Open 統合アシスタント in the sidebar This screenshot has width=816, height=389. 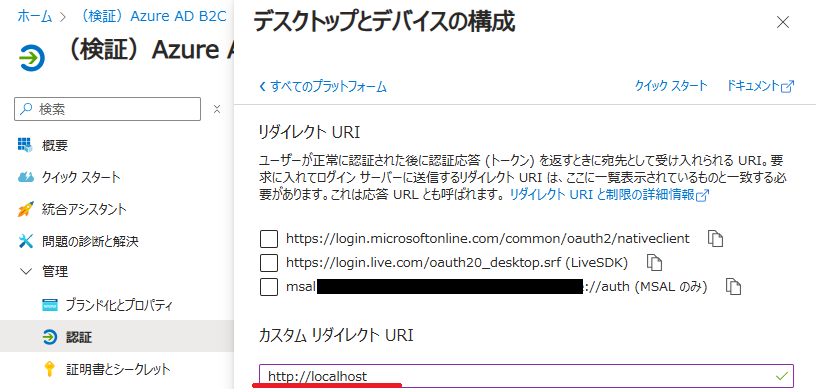point(84,209)
